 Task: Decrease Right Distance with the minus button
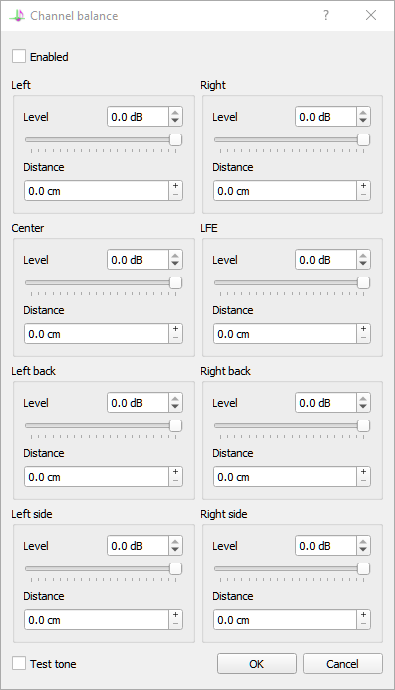tap(363, 195)
